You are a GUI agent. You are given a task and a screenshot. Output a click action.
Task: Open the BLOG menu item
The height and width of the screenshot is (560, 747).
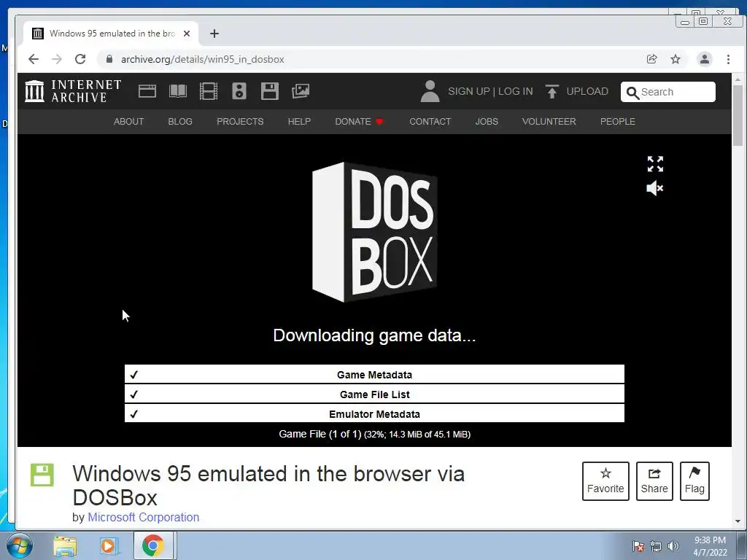[x=180, y=122]
